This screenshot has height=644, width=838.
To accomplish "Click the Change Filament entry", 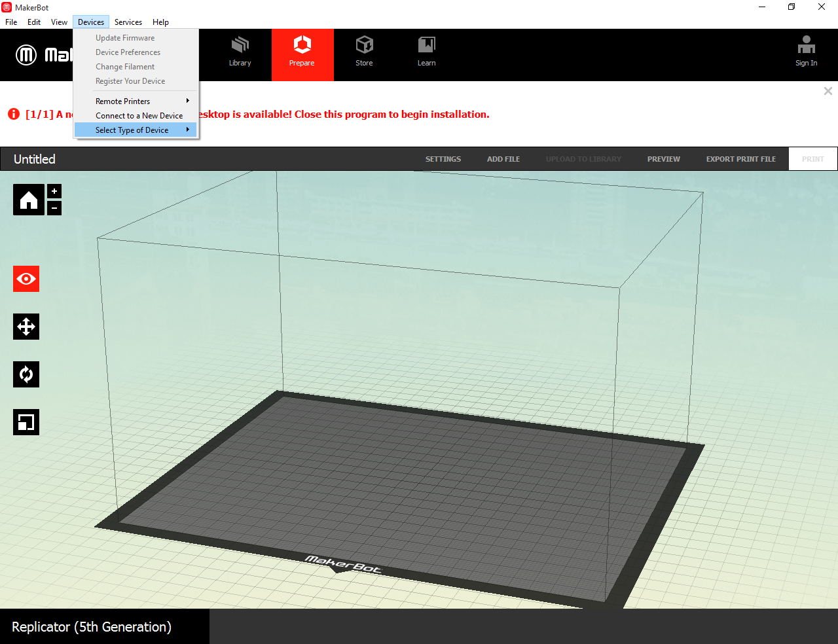I will (136, 67).
